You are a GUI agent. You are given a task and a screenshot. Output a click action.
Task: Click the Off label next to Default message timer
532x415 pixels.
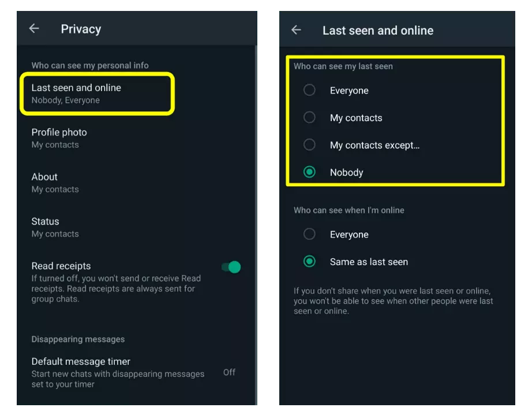[x=229, y=372]
